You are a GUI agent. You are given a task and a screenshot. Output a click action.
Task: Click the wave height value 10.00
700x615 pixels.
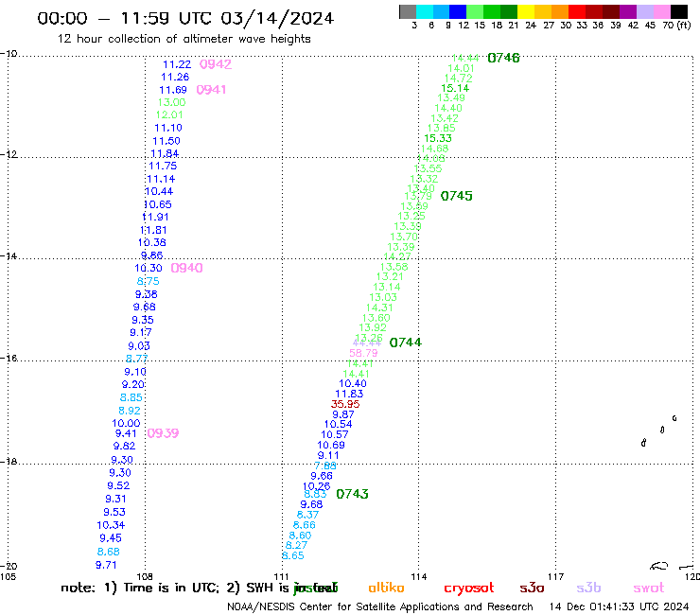[x=126, y=423]
